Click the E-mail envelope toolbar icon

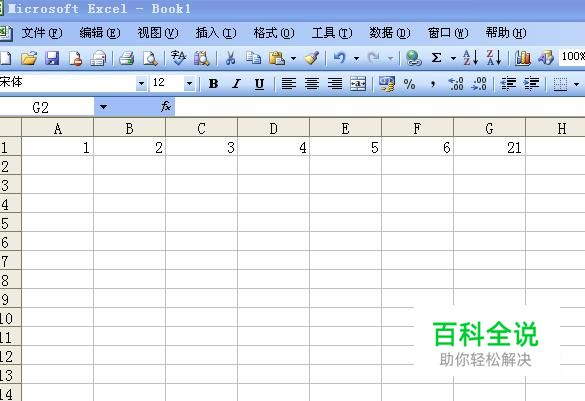98,58
